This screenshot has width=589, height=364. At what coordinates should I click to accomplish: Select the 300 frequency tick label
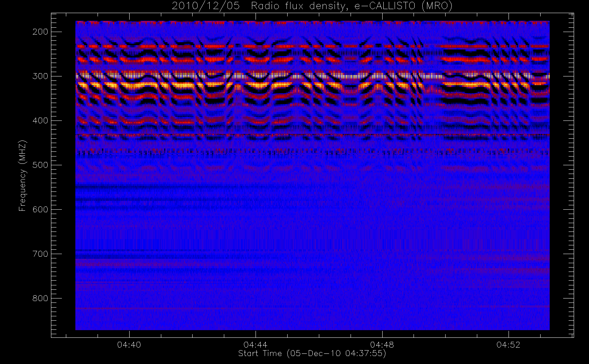click(x=40, y=76)
